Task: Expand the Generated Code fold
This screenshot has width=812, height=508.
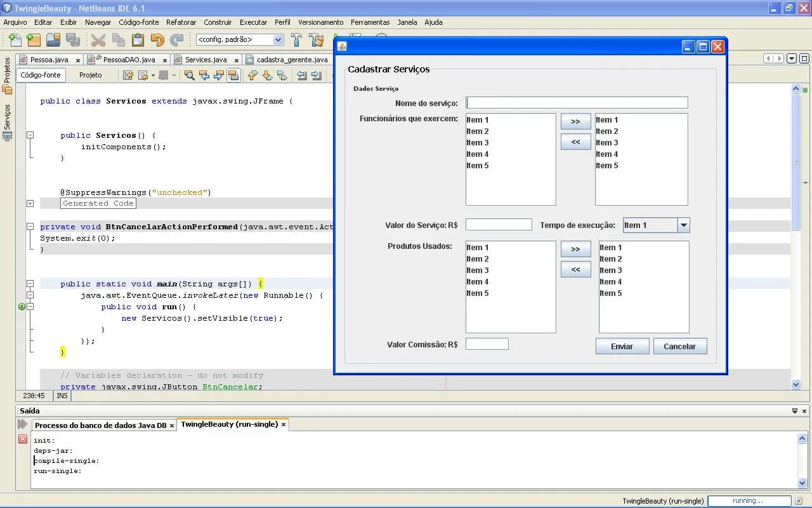Action: [x=30, y=203]
